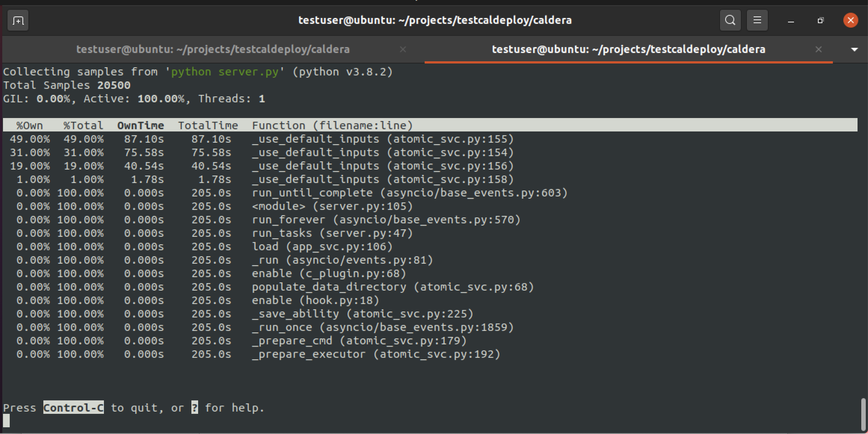Click the TotalTime column header
868x434 pixels.
[x=208, y=125]
